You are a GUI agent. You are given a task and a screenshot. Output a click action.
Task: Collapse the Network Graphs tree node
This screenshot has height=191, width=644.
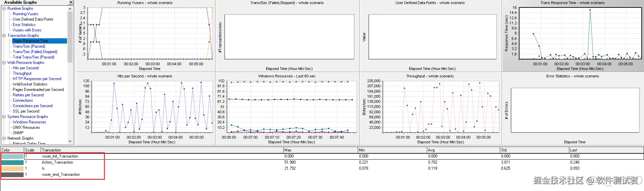coord(4,138)
